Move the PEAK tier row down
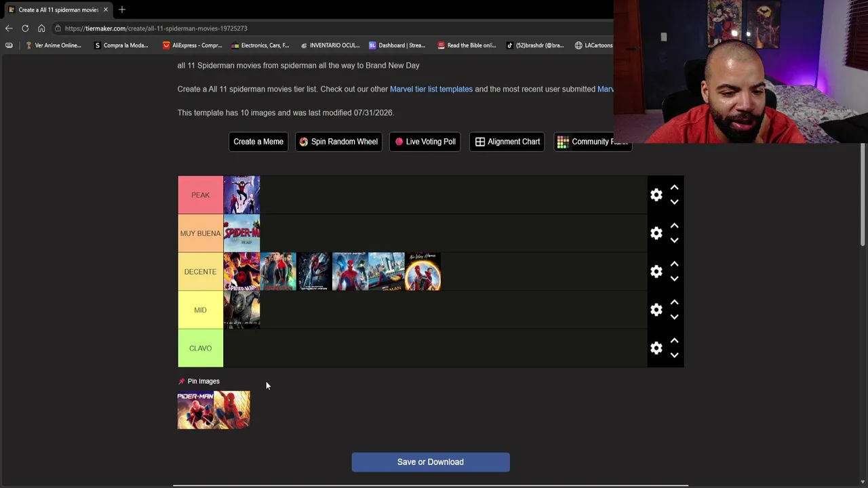Screen dimensions: 868x488 674,202
